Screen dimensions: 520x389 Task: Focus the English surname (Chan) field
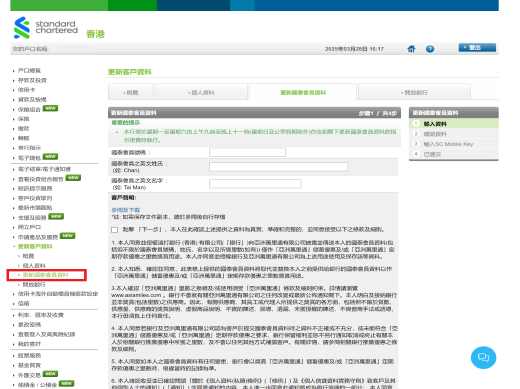click(278, 167)
